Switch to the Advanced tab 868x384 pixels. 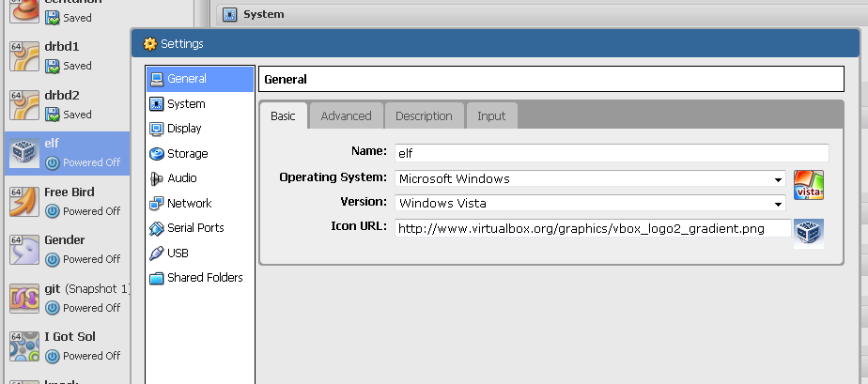346,116
